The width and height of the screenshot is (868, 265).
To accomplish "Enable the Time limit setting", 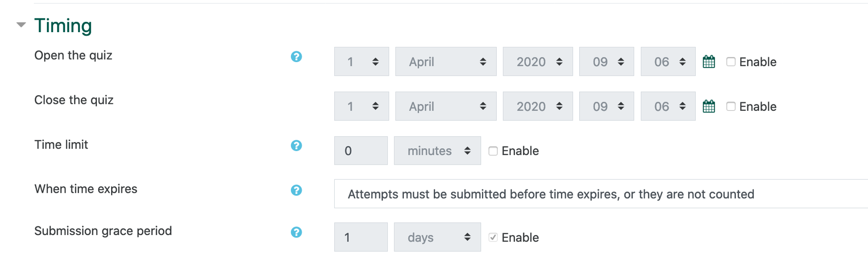I will [493, 151].
